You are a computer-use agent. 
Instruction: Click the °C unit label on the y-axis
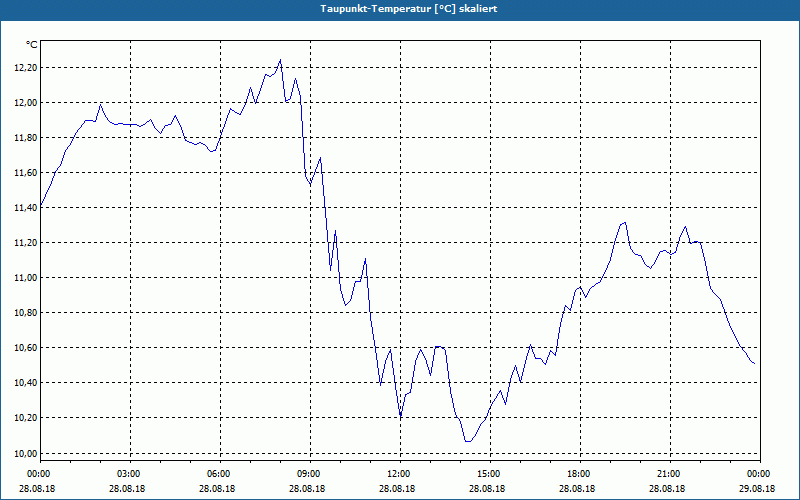(32, 45)
